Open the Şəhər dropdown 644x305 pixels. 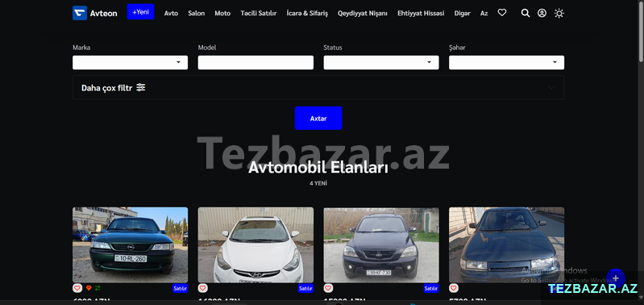click(x=506, y=62)
